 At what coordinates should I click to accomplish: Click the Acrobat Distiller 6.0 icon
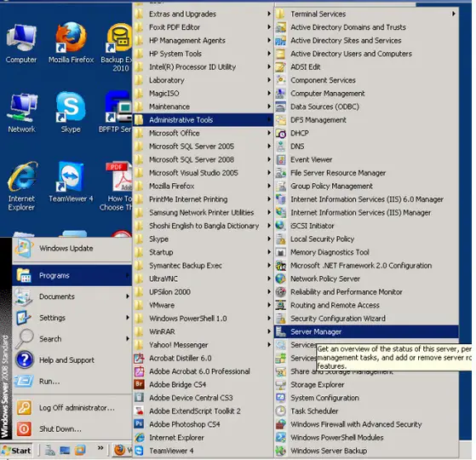(139, 358)
